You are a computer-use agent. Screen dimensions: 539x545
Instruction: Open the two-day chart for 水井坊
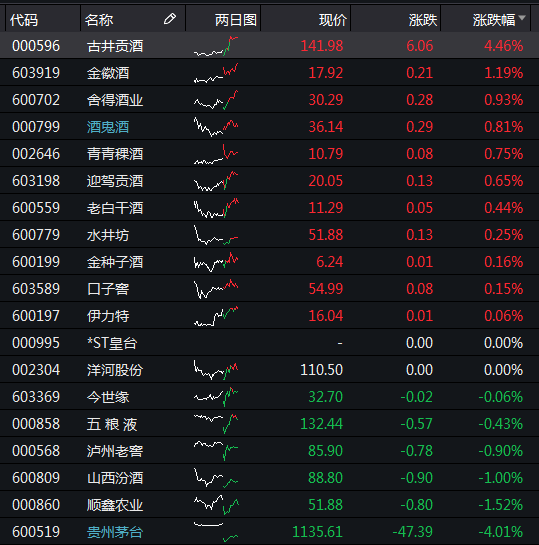(216, 235)
